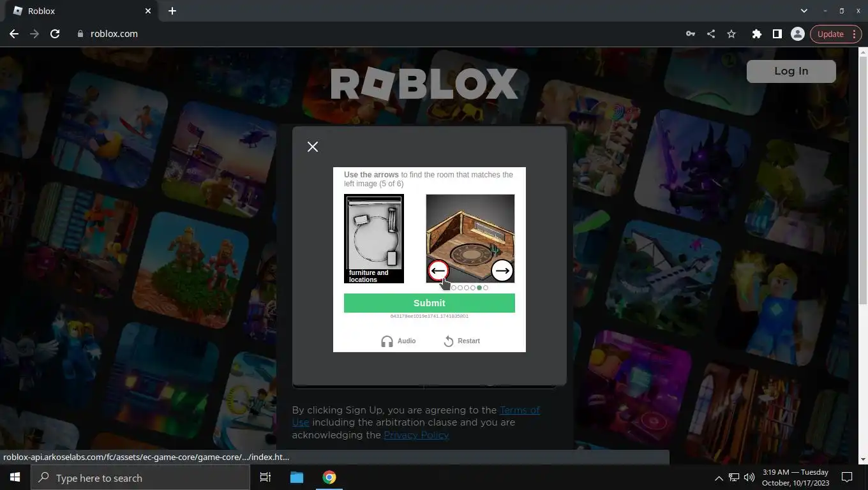Click the left arrow in the room puzzle

(438, 271)
